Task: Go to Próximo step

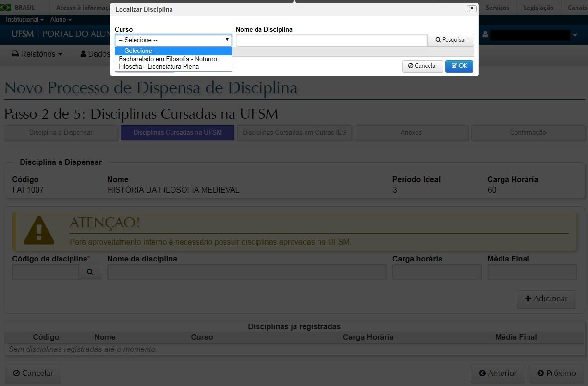Action: 556,373
